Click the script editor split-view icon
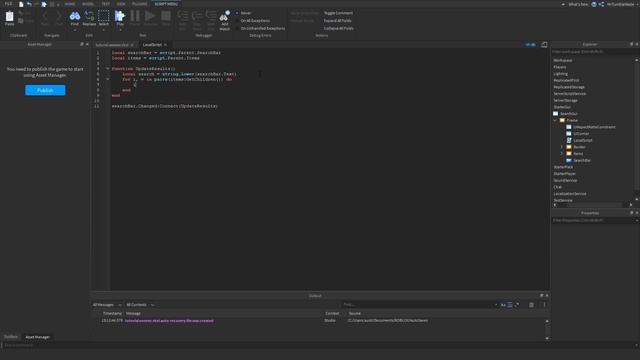Image resolution: width=640 pixels, height=360 pixels. click(x=544, y=44)
